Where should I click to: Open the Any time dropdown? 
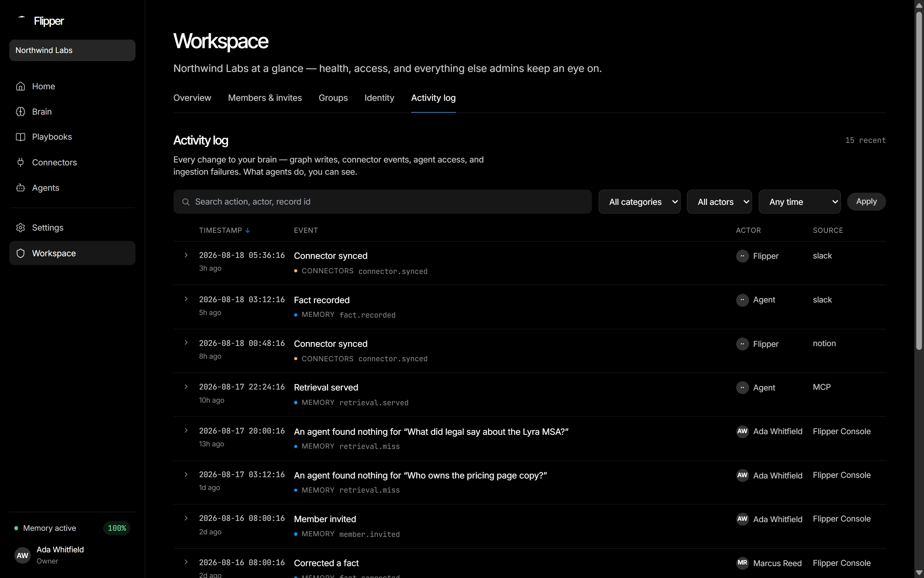800,202
